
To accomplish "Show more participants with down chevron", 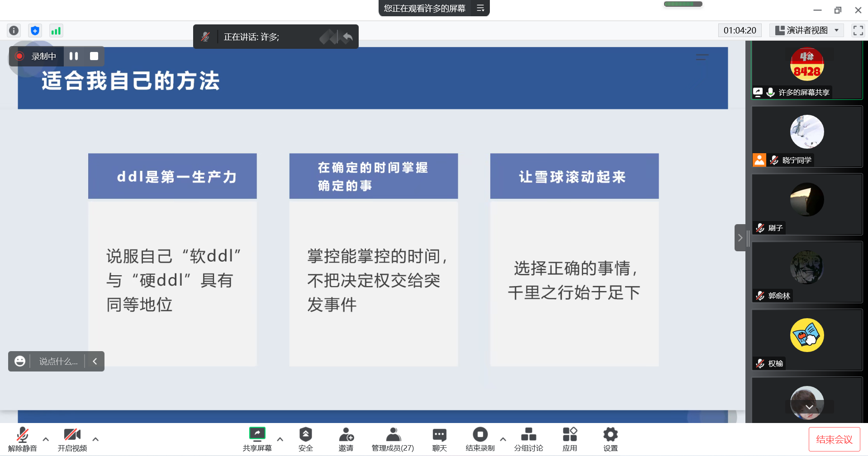I will tap(809, 407).
